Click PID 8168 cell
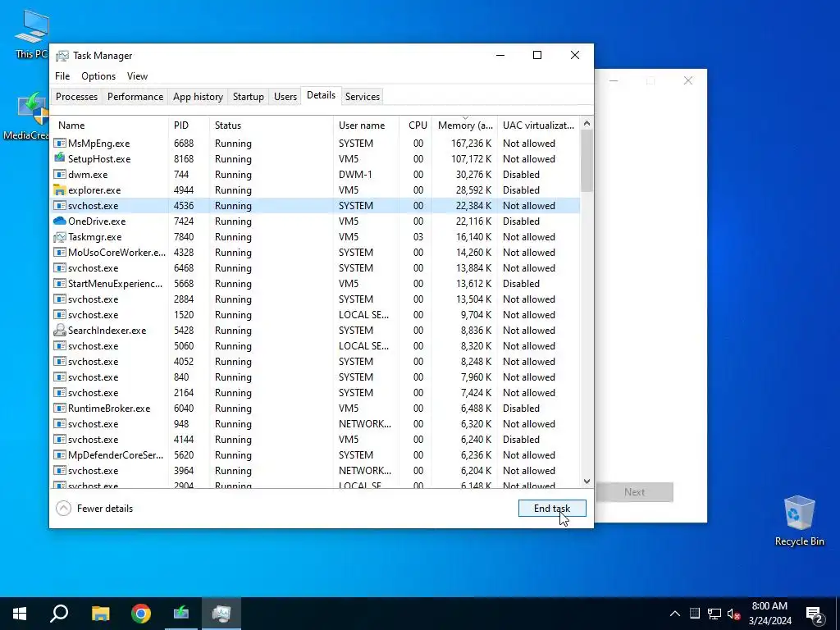This screenshot has width=840, height=630. tap(184, 159)
